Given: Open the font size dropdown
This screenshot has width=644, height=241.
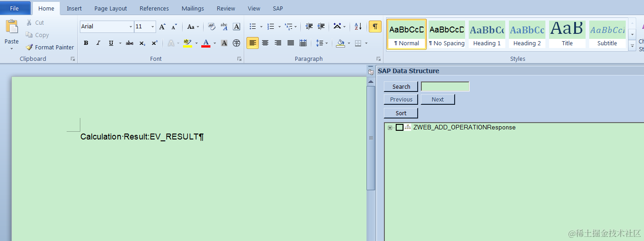Looking at the screenshot, I should pos(153,27).
